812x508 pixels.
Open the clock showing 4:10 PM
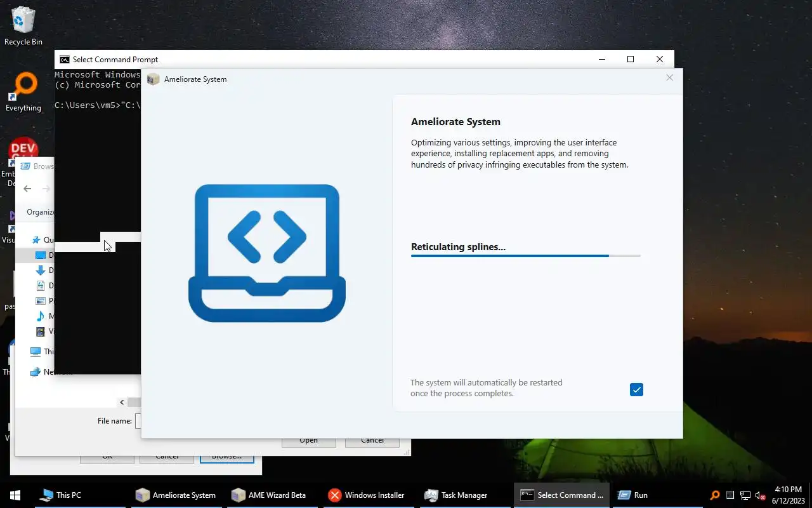tap(789, 495)
